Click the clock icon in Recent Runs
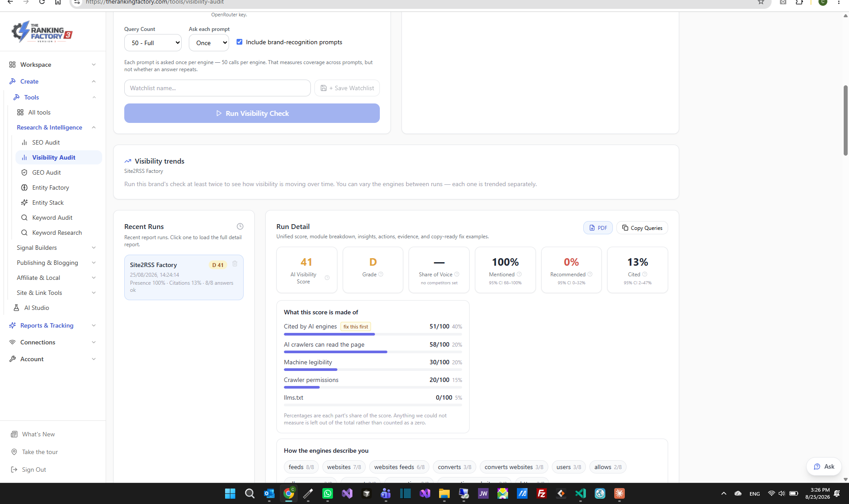849x504 pixels. pos(240,226)
